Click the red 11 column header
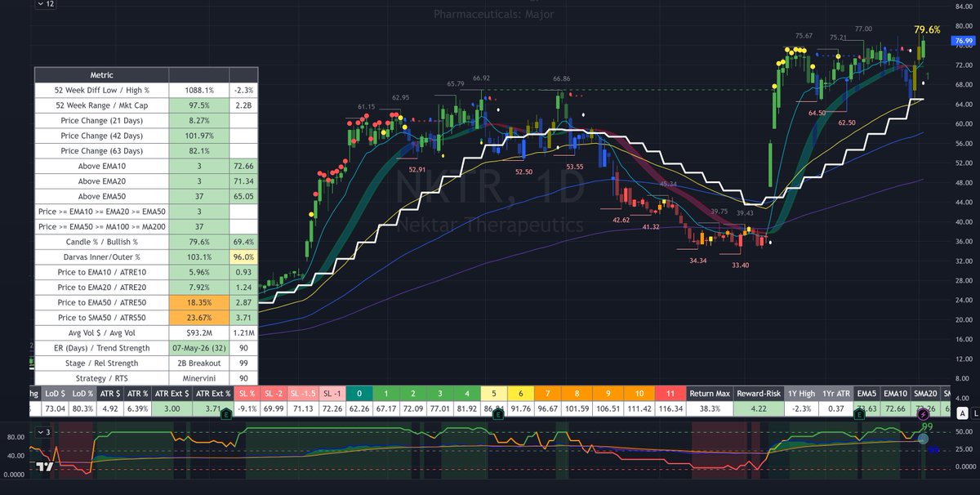The width and height of the screenshot is (980, 495). 670,394
